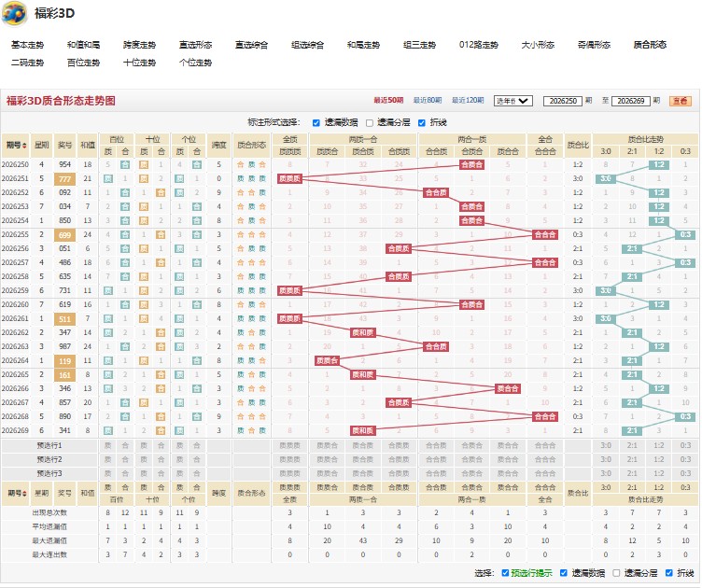Click the orange 查看 button
Image resolution: width=702 pixels, height=588 pixels.
(x=680, y=101)
